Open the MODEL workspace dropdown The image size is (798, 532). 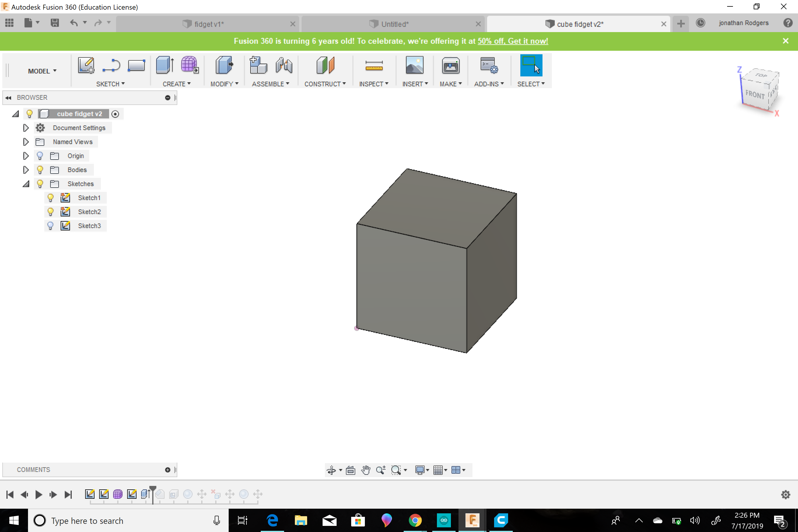tap(42, 71)
